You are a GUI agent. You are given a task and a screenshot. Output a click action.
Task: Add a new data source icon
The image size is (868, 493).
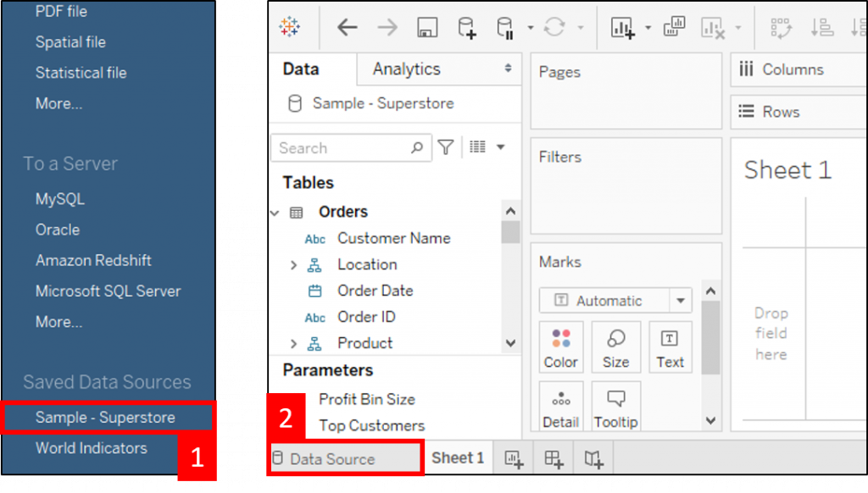467,28
